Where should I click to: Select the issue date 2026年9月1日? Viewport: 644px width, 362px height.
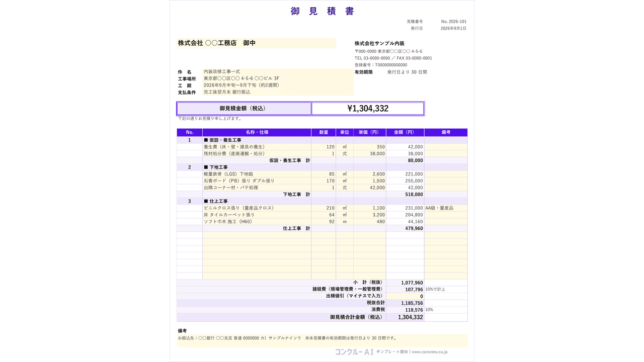tap(454, 29)
